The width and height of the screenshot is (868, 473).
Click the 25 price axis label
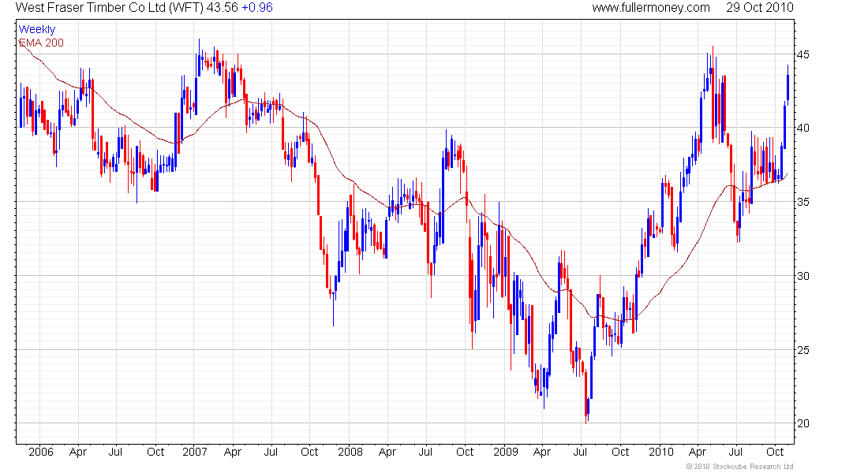803,350
